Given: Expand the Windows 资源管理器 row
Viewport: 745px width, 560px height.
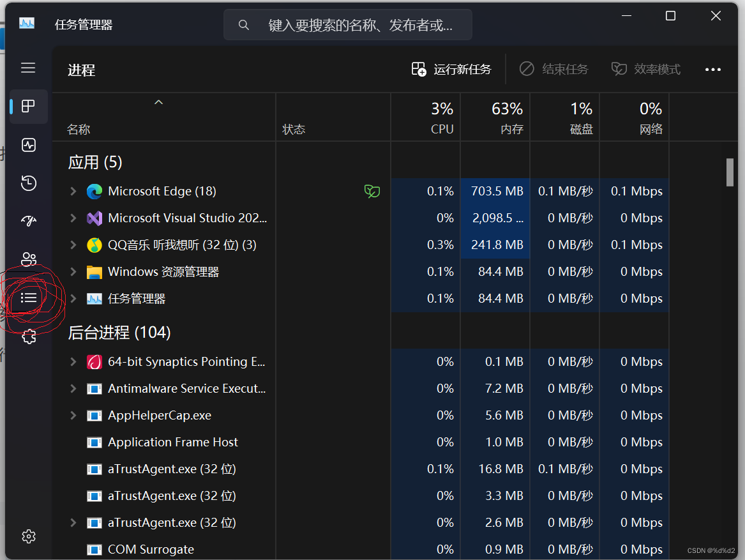Looking at the screenshot, I should pos(73,271).
